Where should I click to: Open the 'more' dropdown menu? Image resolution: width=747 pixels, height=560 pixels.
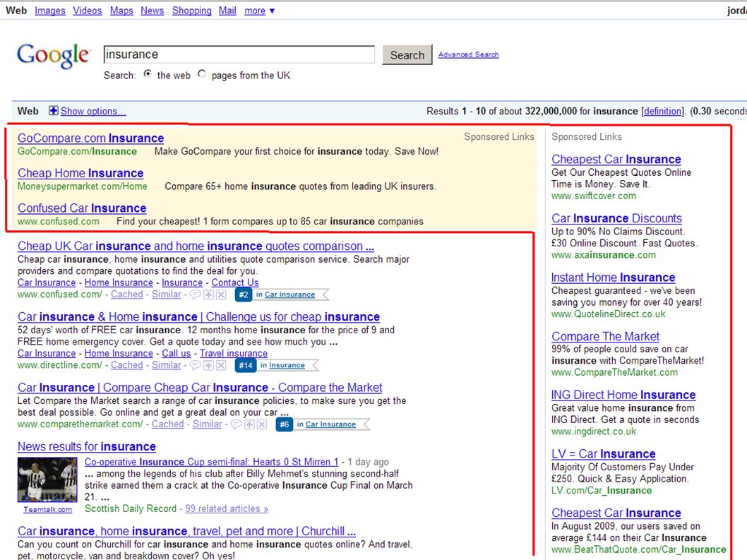click(x=260, y=11)
